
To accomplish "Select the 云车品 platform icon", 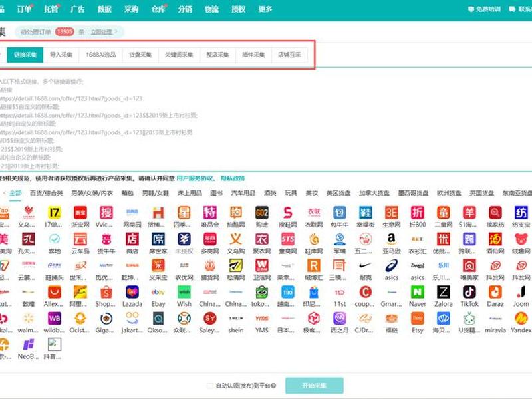I will coord(80,239).
